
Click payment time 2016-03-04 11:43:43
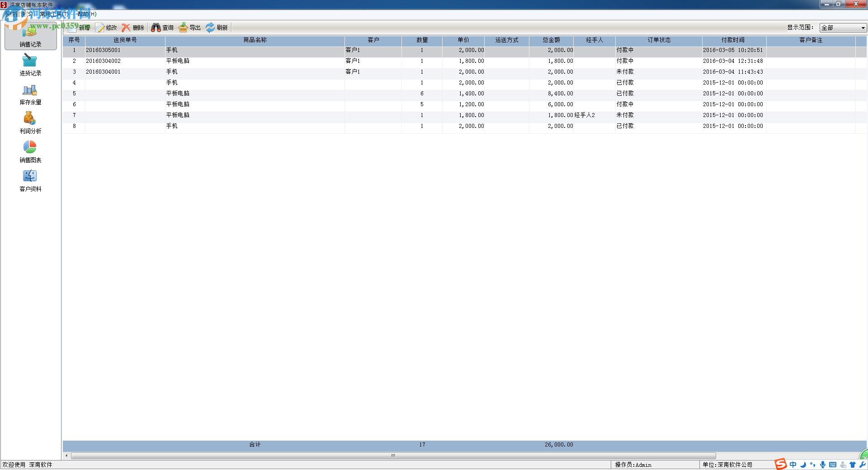[x=733, y=72]
